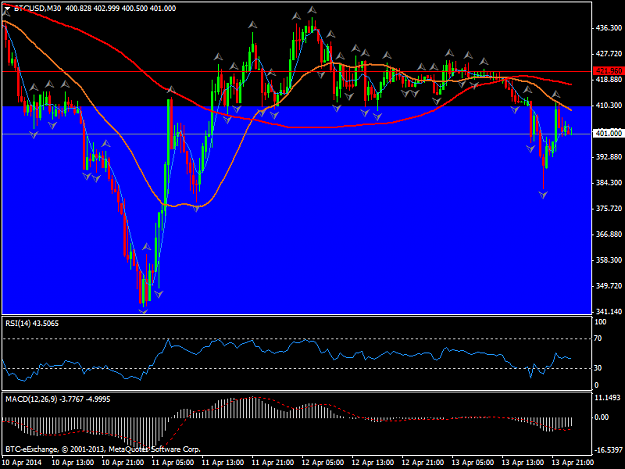625x469 pixels.
Task: Click the 341.140 price axis label
Action: (609, 311)
